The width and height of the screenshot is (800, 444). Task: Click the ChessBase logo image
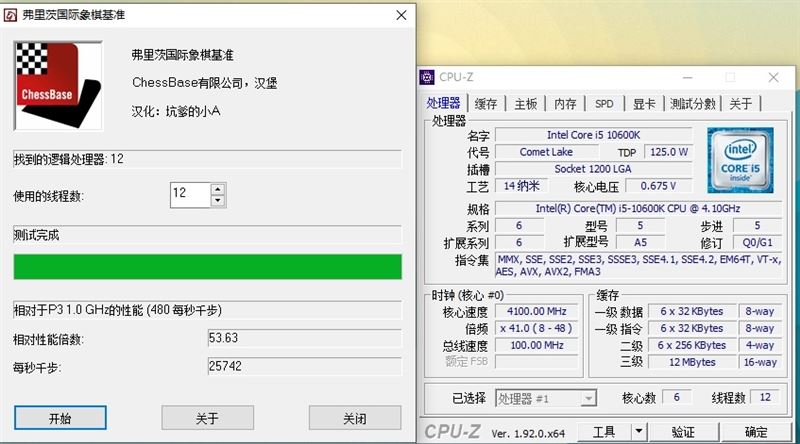tap(58, 86)
